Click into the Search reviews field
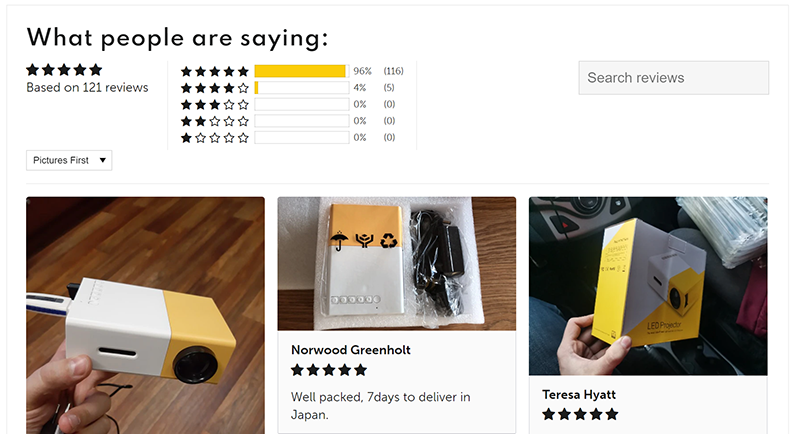The image size is (800, 434). coord(673,78)
